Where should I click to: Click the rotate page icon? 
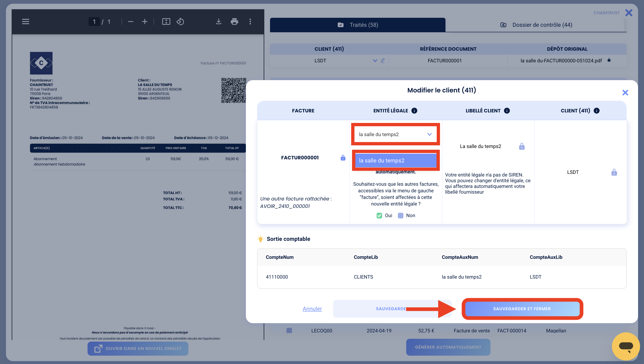point(180,22)
